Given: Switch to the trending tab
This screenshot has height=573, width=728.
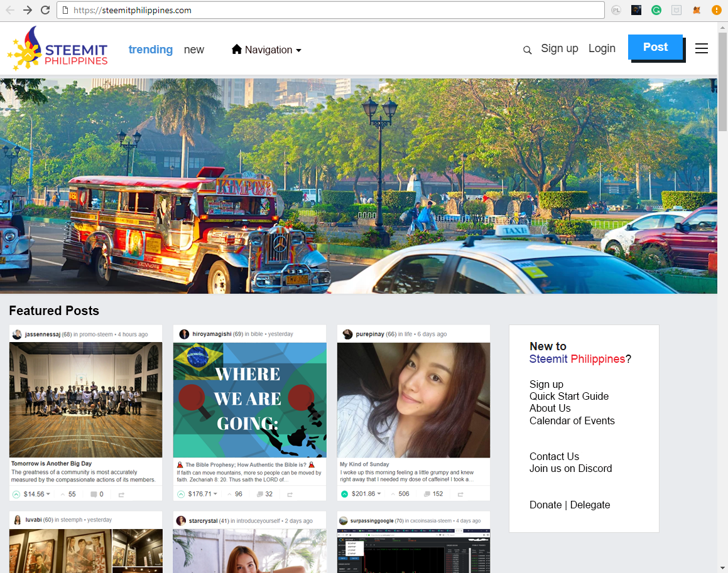Looking at the screenshot, I should tap(150, 50).
